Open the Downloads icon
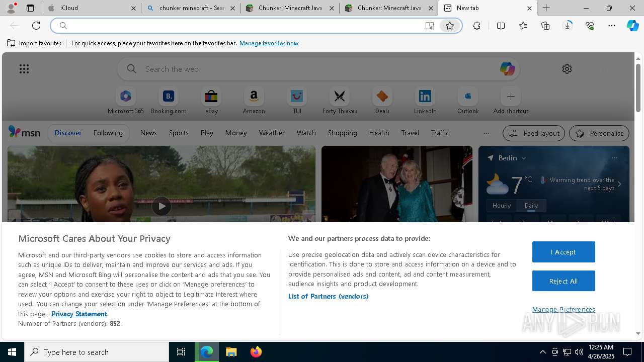The image size is (644, 362). coord(568,26)
